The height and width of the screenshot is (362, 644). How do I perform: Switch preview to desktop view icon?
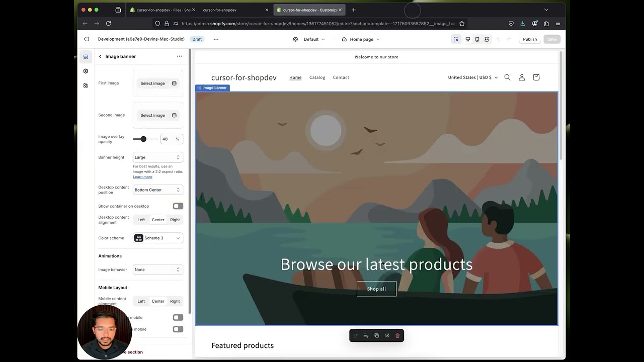coord(468,39)
